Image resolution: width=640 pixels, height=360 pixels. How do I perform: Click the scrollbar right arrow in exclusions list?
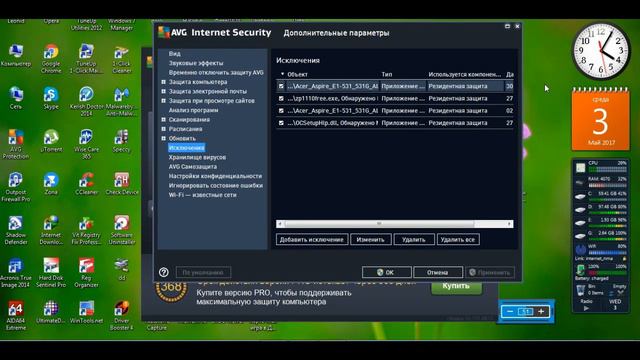point(509,224)
